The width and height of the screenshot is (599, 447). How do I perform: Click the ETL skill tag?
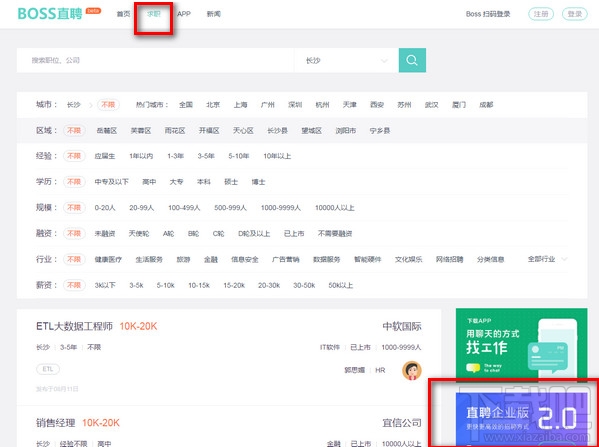coord(48,369)
